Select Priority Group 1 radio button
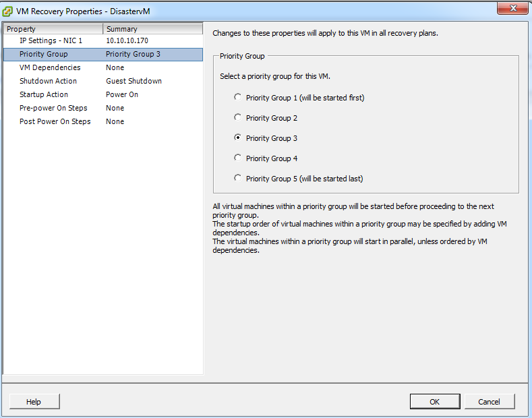The height and width of the screenshot is (418, 532). (x=237, y=97)
